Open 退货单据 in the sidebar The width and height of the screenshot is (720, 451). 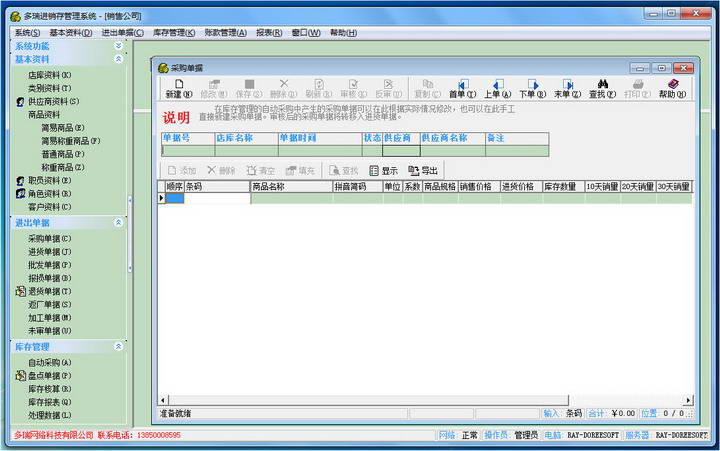point(50,291)
